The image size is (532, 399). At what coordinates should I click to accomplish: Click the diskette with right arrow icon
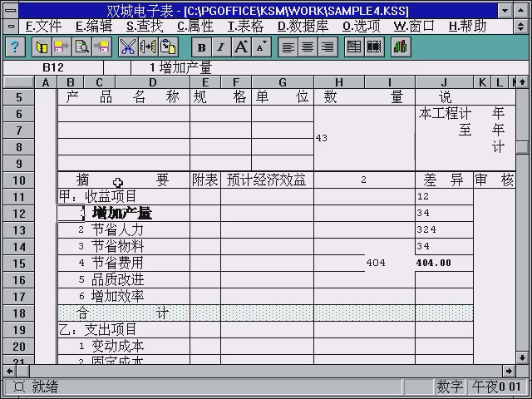tap(62, 47)
